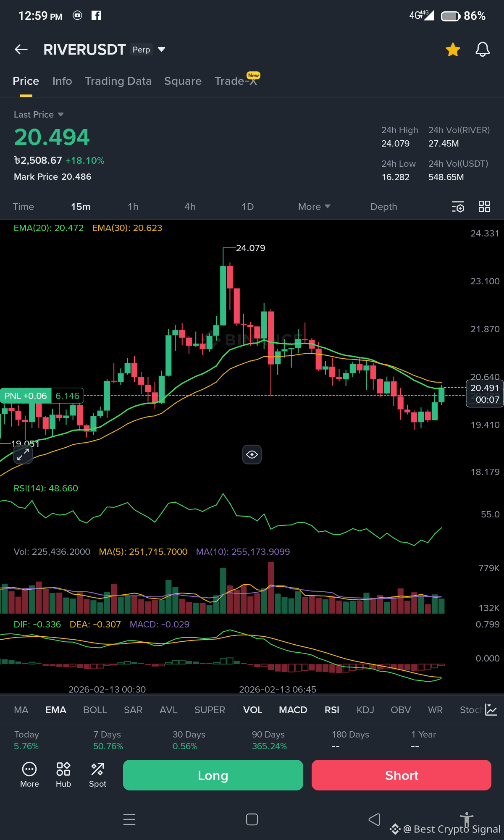The height and width of the screenshot is (840, 504).
Task: Select the Time chart interval
Action: point(24,207)
